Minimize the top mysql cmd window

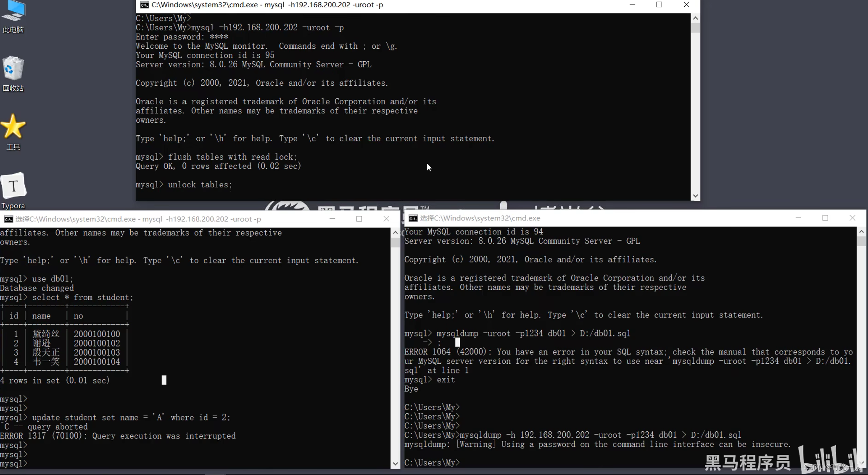coord(632,5)
